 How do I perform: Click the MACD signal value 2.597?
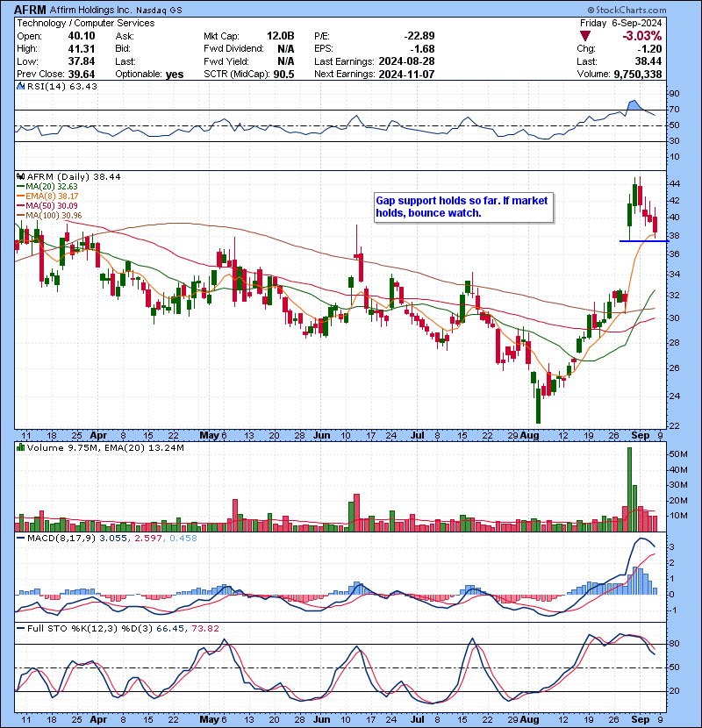148,539
